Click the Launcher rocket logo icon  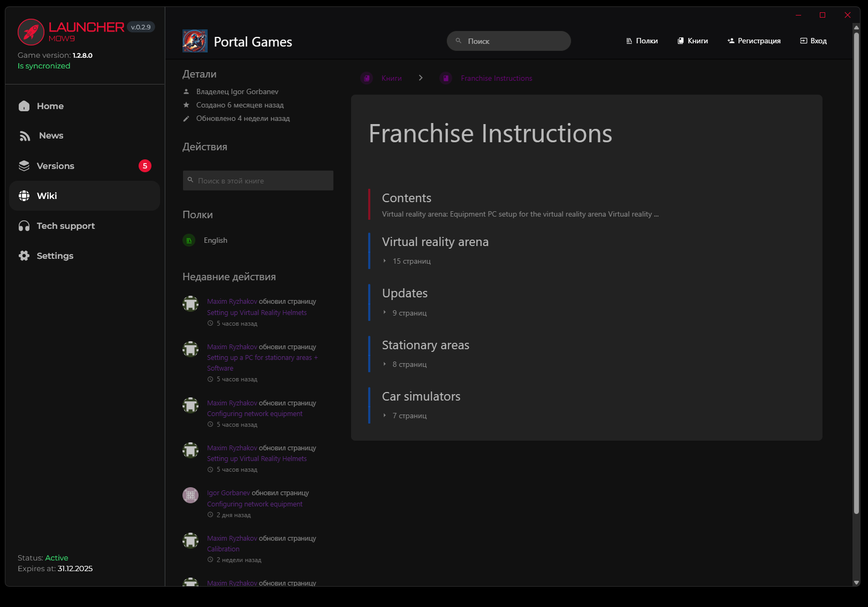31,32
